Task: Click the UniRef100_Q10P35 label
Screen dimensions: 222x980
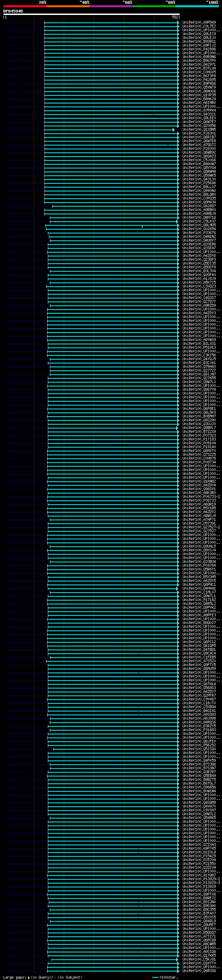Action: click(199, 95)
